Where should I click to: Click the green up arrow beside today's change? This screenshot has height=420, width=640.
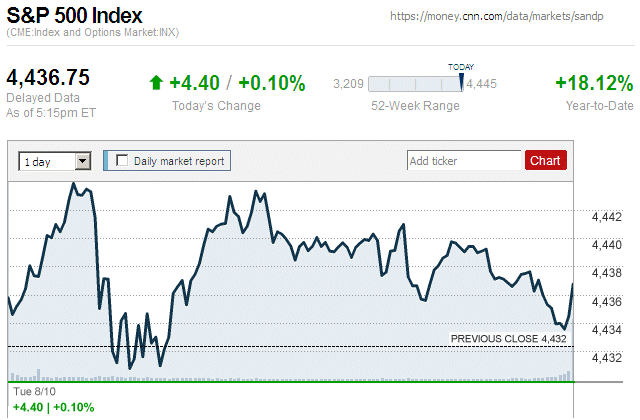click(x=155, y=84)
